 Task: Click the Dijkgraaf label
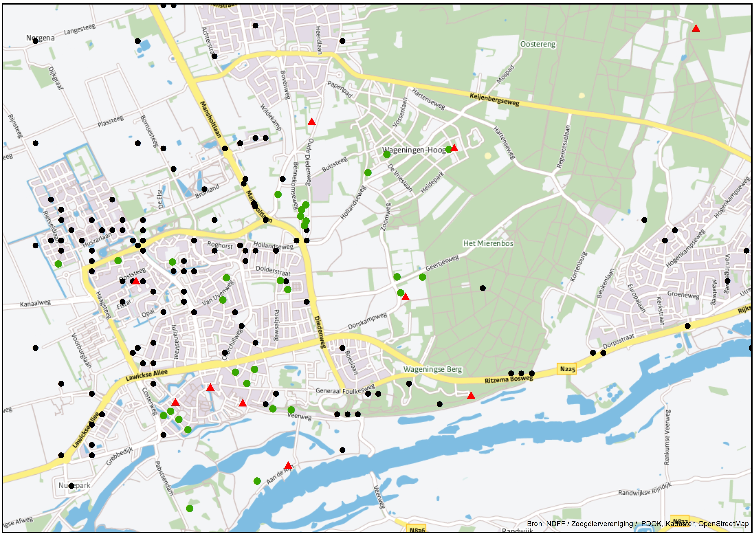coord(56,78)
